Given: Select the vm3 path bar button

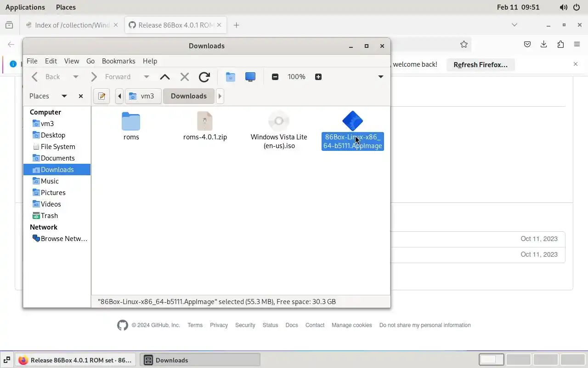Looking at the screenshot, I should click(x=143, y=96).
